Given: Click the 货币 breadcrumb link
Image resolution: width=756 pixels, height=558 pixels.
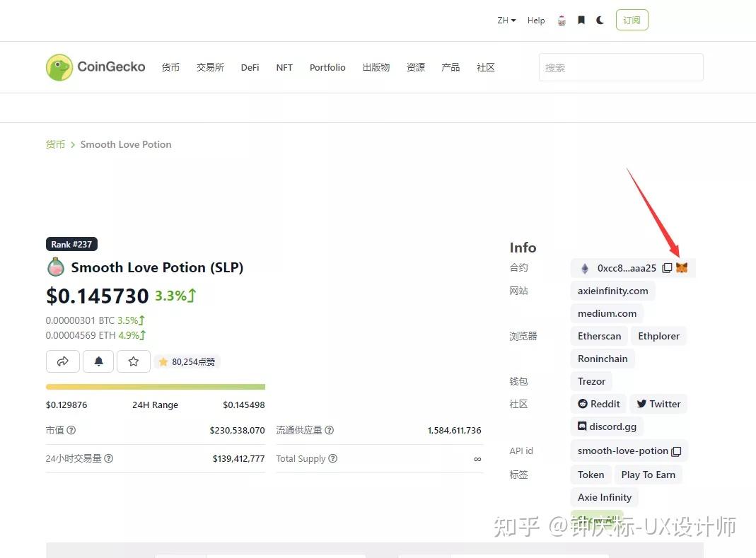Looking at the screenshot, I should point(55,144).
